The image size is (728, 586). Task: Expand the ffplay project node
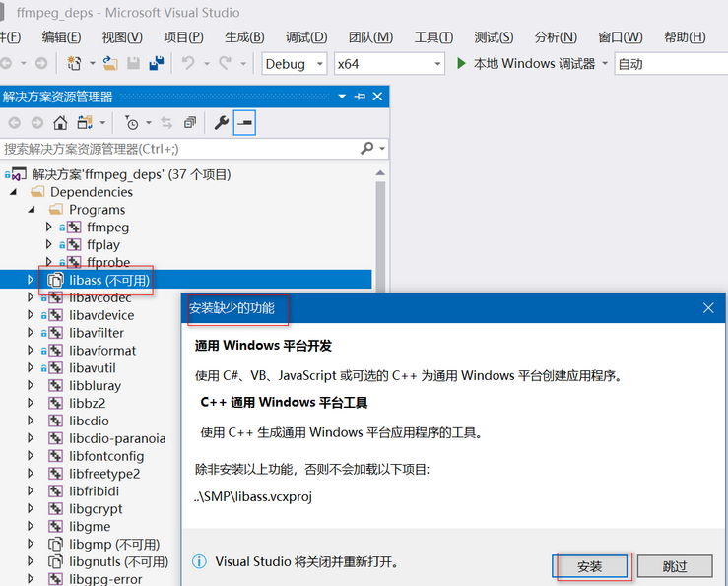click(48, 244)
